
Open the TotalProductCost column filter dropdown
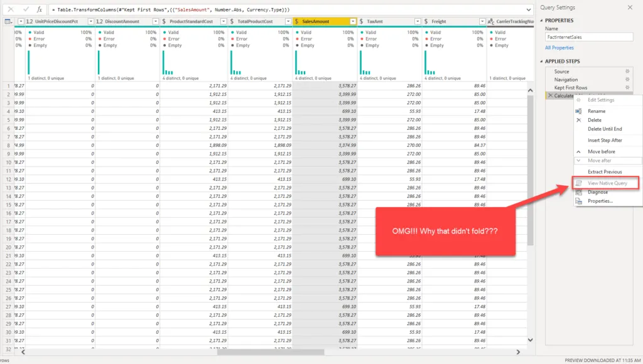pos(288,21)
